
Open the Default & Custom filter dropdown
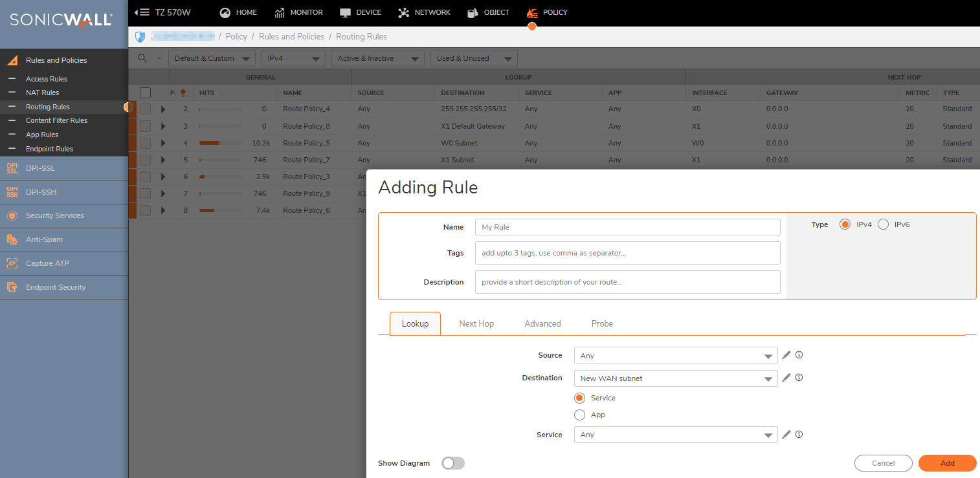pyautogui.click(x=212, y=58)
